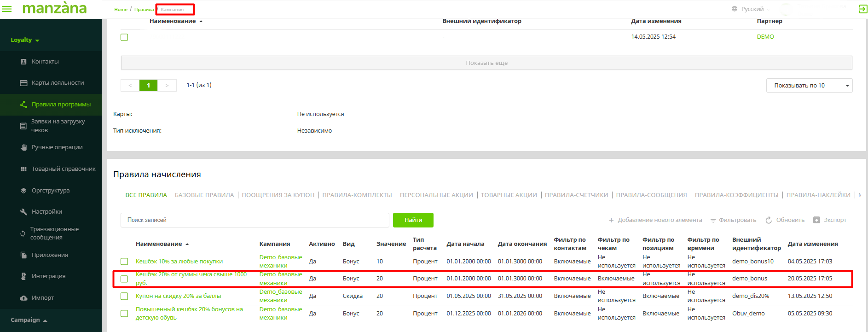Click the Товарный справочник grid icon
The width and height of the screenshot is (868, 332).
23,169
